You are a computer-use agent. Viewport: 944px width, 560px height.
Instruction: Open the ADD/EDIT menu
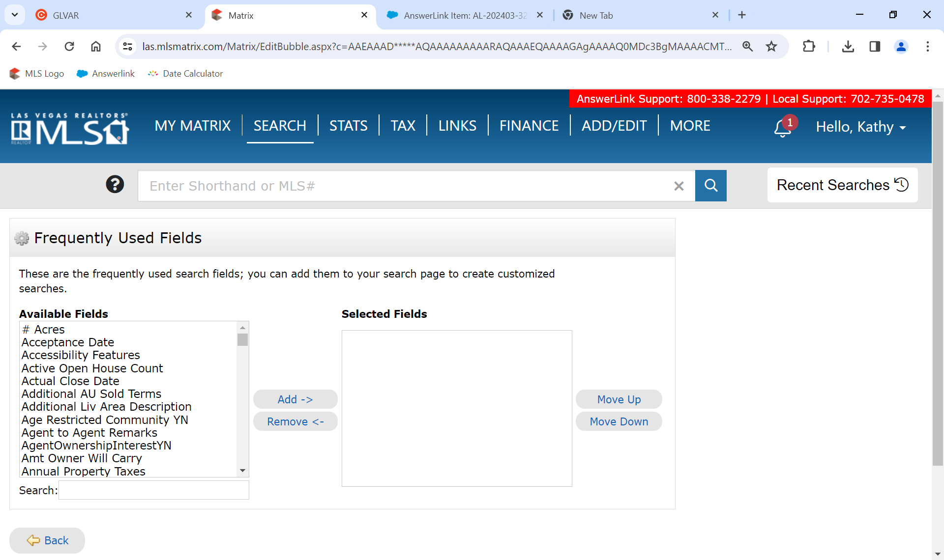pos(614,126)
